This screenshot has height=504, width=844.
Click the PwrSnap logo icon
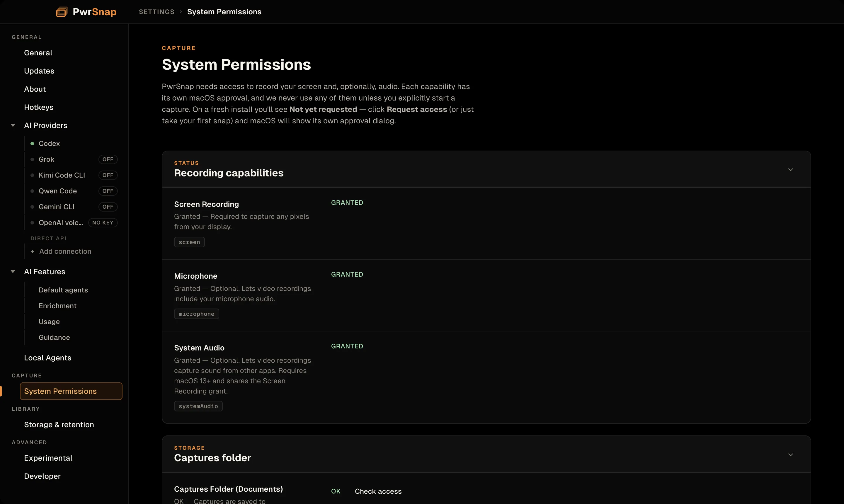click(x=62, y=12)
